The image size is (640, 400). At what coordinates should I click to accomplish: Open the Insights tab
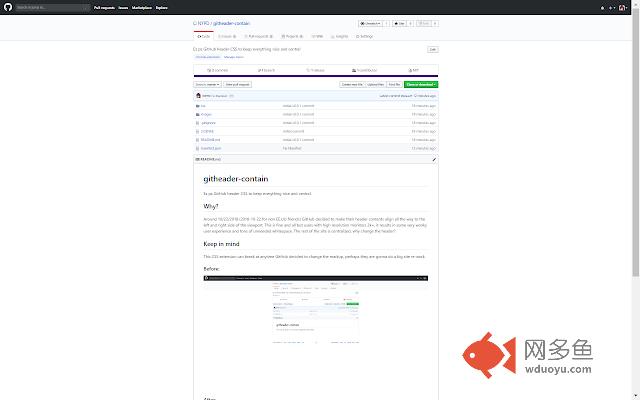[x=342, y=35]
